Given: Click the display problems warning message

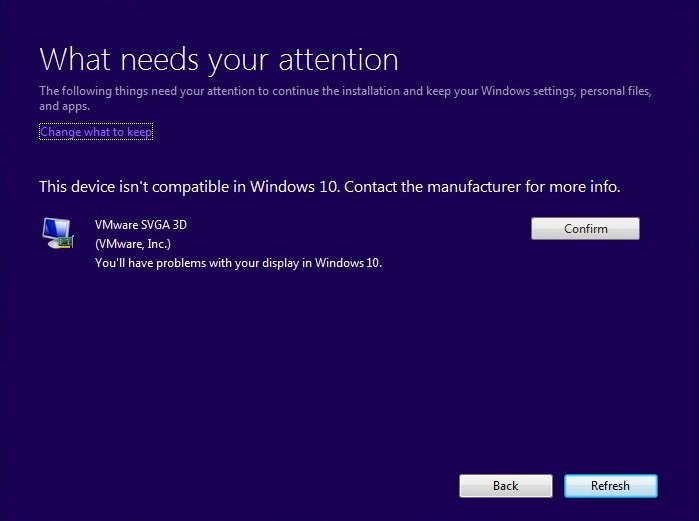Looking at the screenshot, I should pyautogui.click(x=238, y=263).
